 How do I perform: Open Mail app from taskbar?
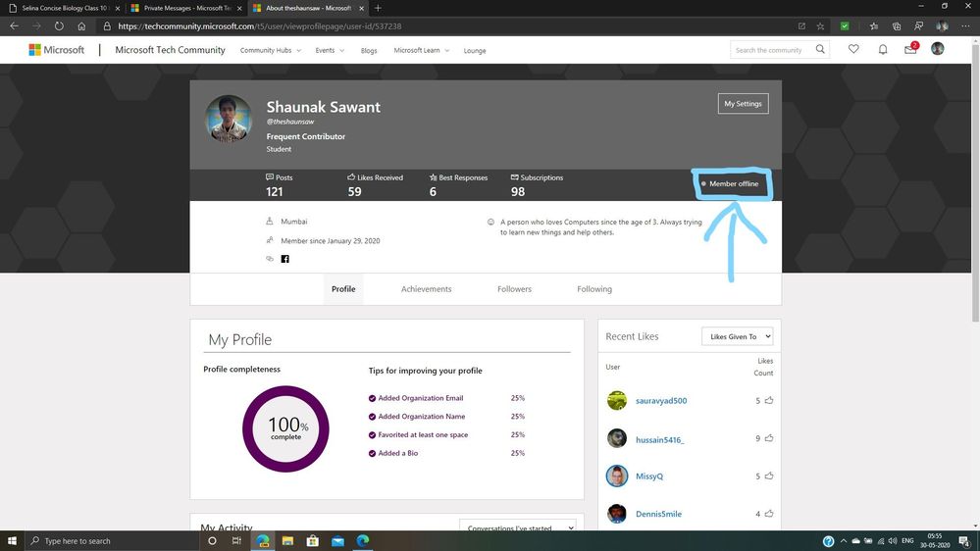(x=337, y=541)
